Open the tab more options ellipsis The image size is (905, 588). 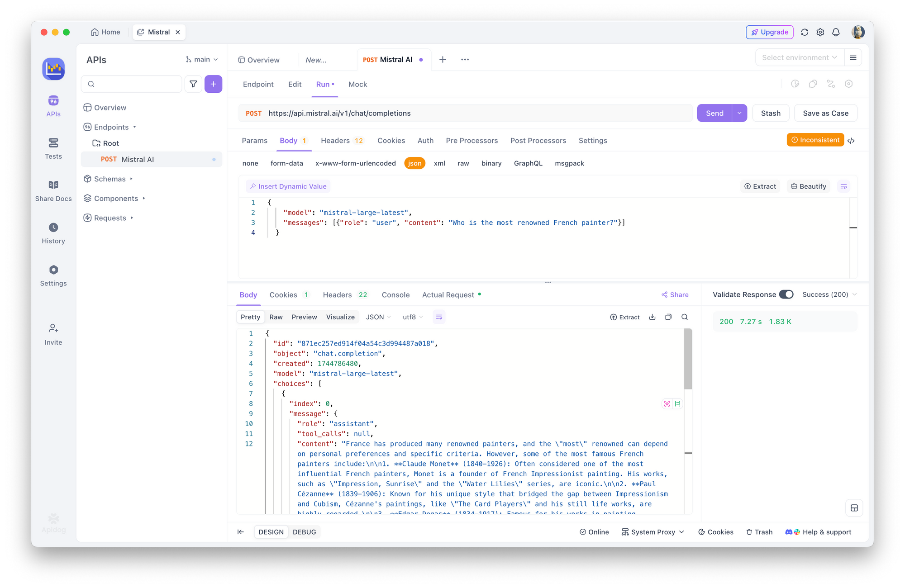(x=465, y=59)
